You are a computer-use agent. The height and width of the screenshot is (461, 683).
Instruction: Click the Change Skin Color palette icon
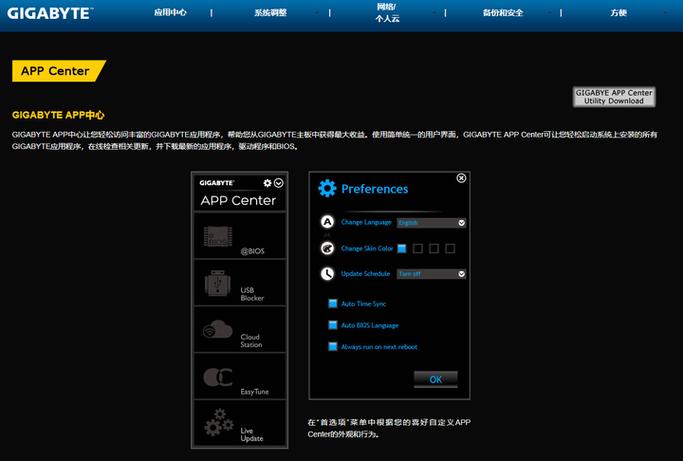pos(327,248)
